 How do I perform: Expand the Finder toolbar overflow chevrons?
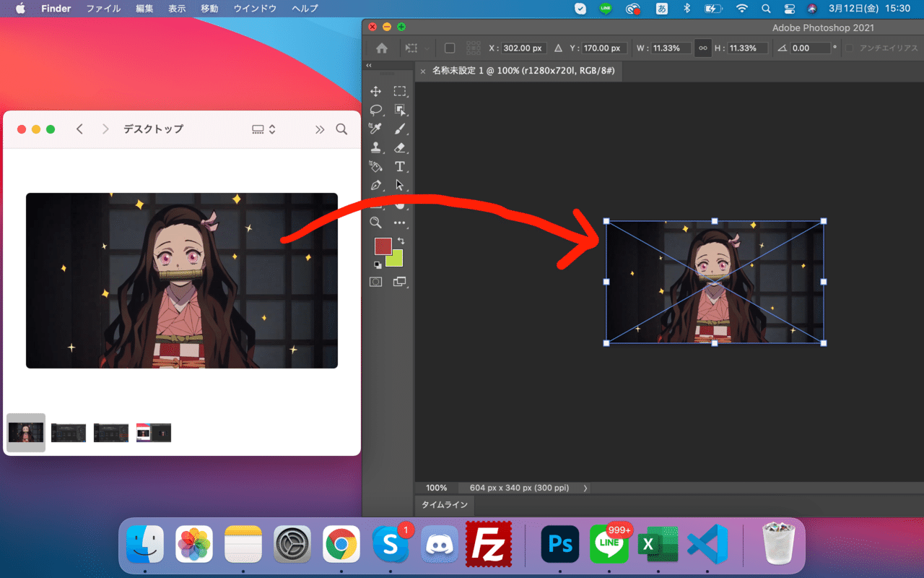320,129
